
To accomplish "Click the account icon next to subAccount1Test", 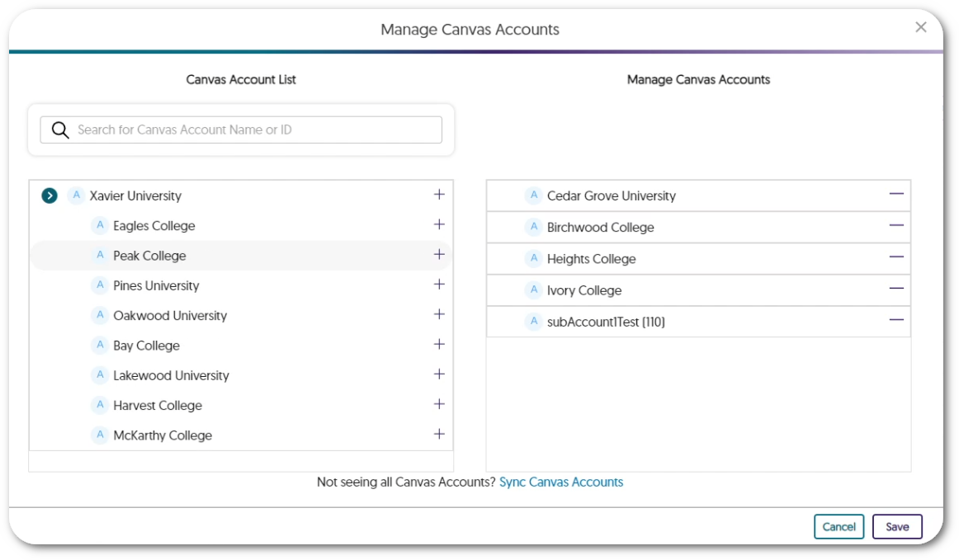I will tap(533, 322).
